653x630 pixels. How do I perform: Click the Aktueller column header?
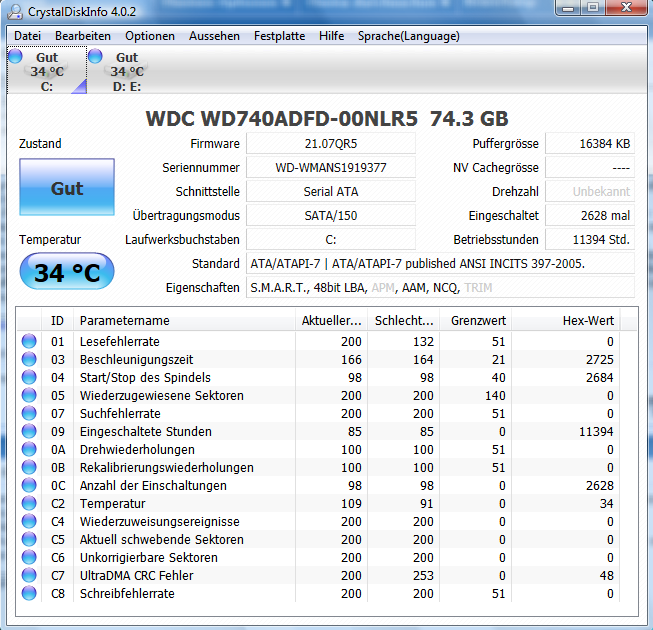coord(331,321)
